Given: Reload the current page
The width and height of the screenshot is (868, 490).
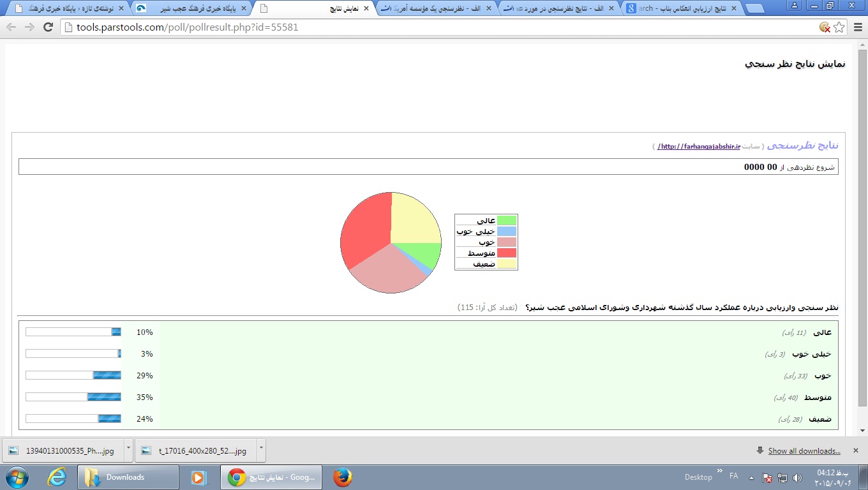Looking at the screenshot, I should pos(48,27).
